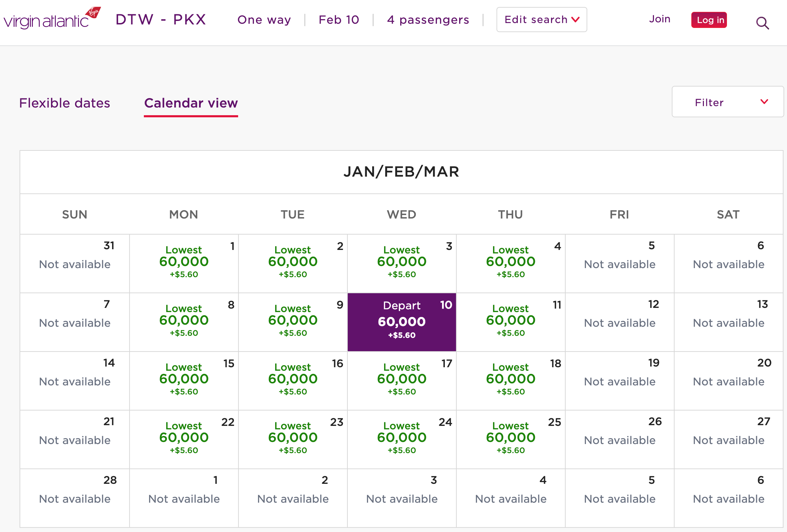Expand the Edit search dropdown
Screen dimensions: 787x532
pyautogui.click(x=542, y=20)
